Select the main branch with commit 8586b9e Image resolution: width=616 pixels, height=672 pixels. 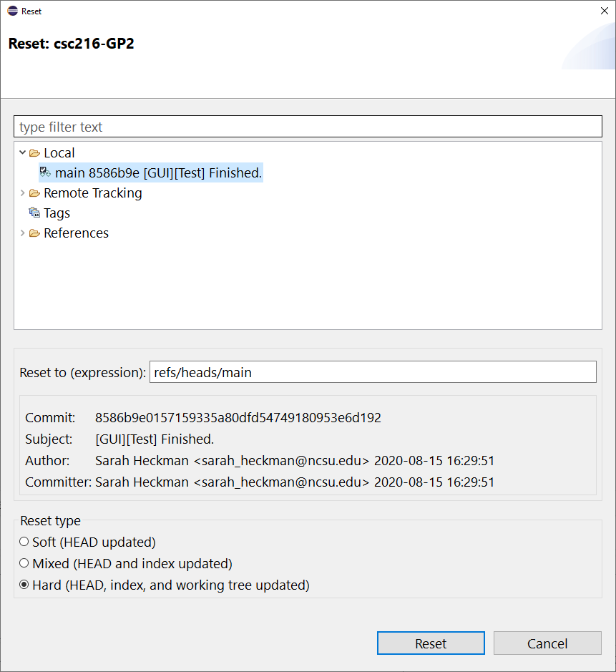click(150, 172)
